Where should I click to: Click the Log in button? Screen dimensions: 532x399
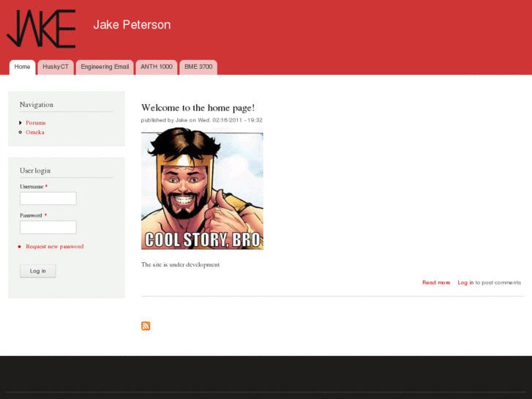pos(37,271)
